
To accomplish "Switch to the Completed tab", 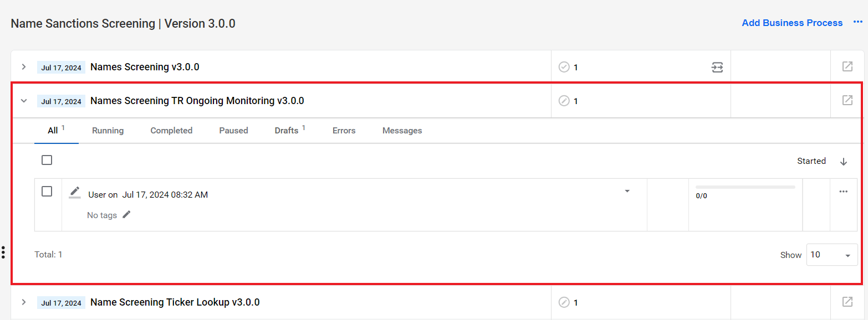I will click(171, 131).
